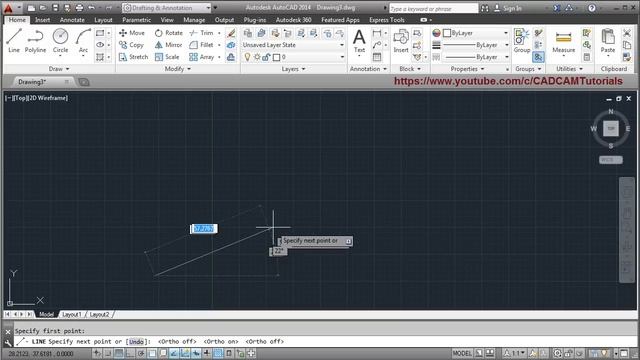The height and width of the screenshot is (360, 640).
Task: Expand the Layers panel
Action: click(x=293, y=69)
